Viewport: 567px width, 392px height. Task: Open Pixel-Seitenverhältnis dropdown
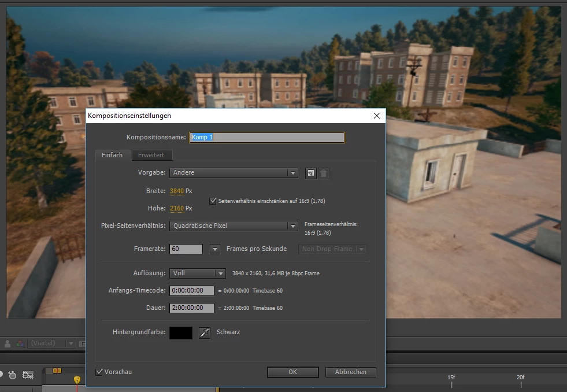(x=234, y=225)
